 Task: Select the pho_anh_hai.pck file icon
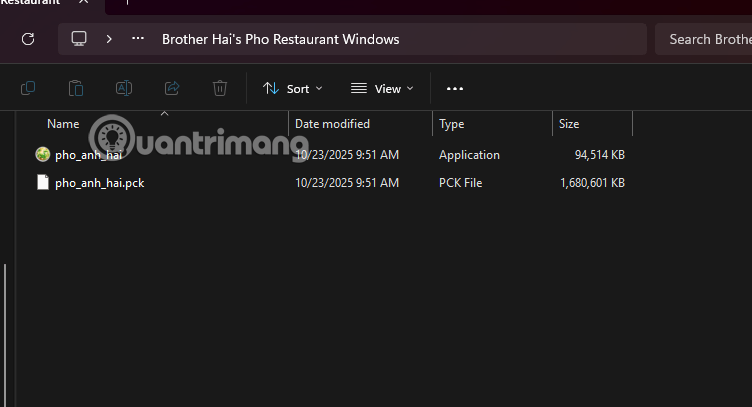(x=42, y=183)
